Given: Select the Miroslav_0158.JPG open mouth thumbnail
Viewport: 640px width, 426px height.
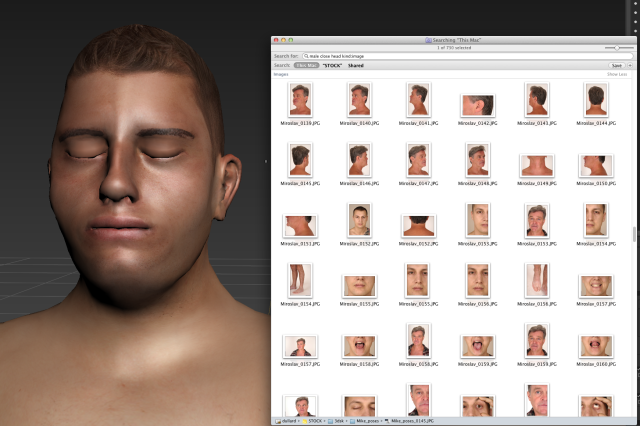Looking at the screenshot, I should pos(359,346).
